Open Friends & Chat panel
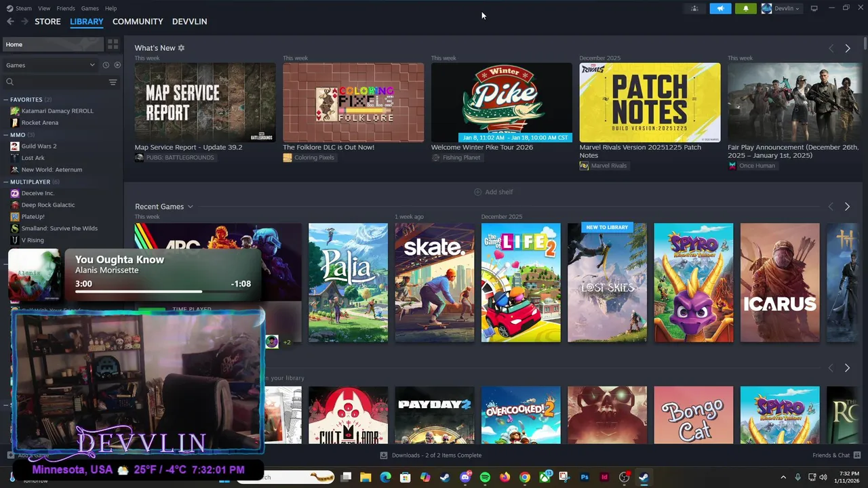The height and width of the screenshot is (488, 868). click(836, 455)
